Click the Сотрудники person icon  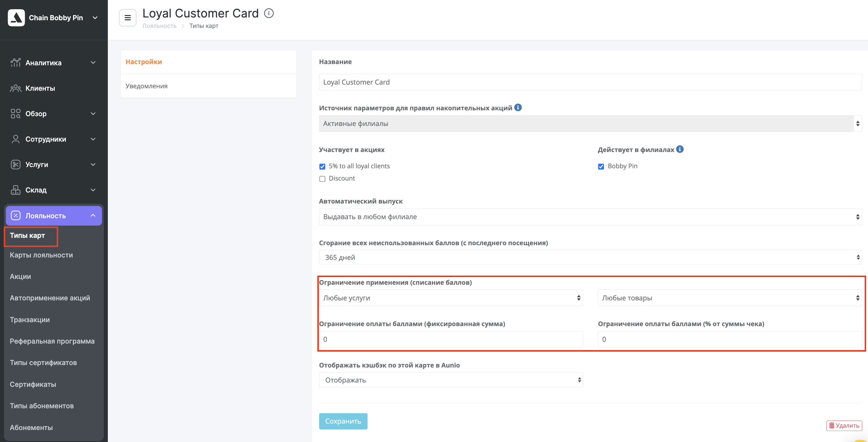click(16, 139)
